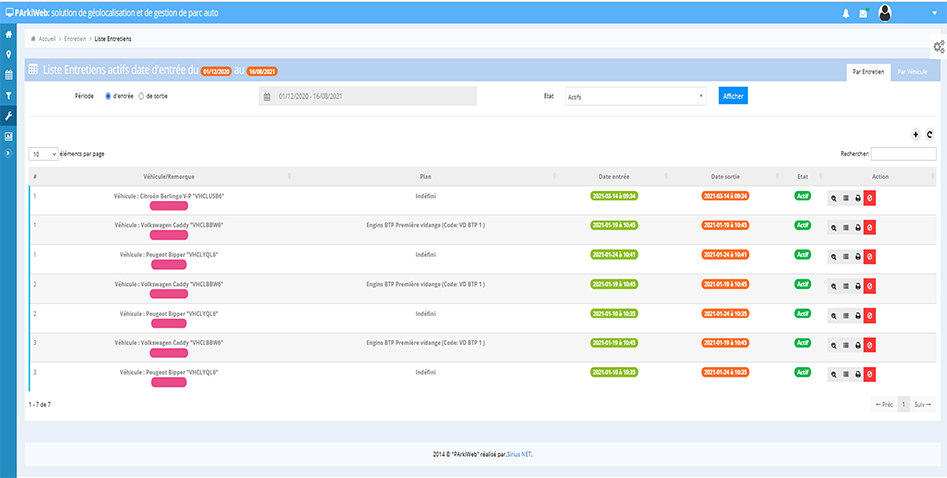The width and height of the screenshot is (947, 478).
Task: Select the Par Entretien tab
Action: pos(867,72)
